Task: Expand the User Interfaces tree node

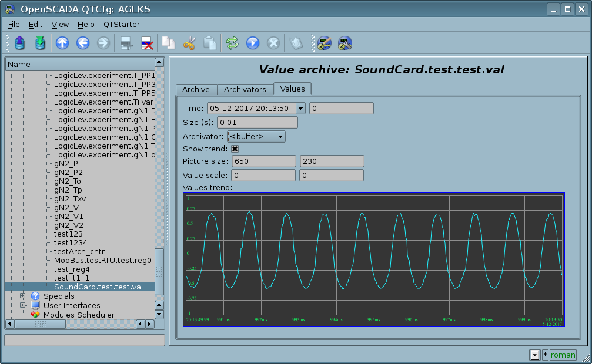Action: (23, 305)
